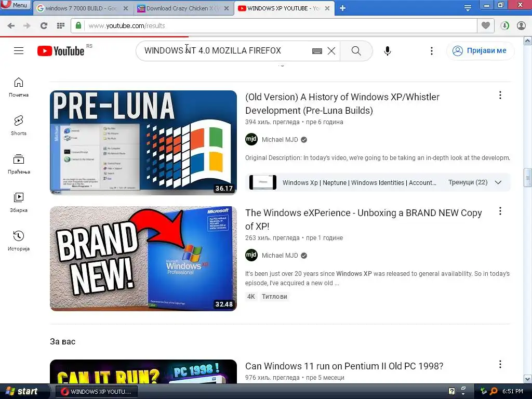Image resolution: width=532 pixels, height=399 pixels.
Task: Open Can Windows 11 run on Pentium II title
Action: pos(344,366)
